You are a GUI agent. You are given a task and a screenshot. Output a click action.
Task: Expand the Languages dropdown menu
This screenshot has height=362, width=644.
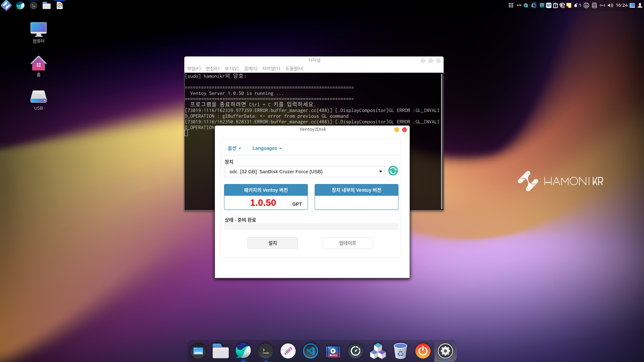click(x=267, y=148)
